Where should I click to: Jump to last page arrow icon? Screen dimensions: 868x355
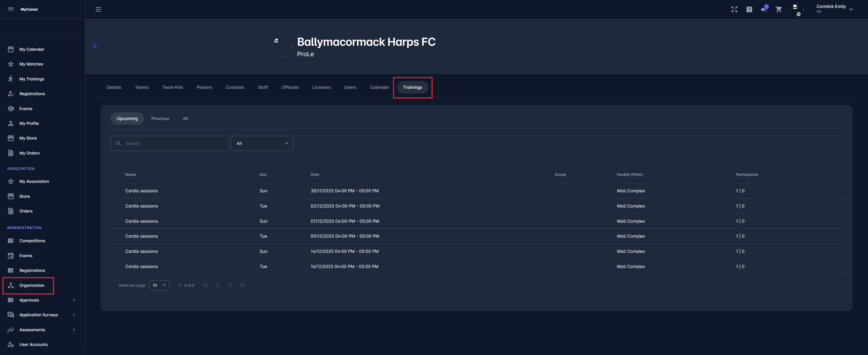[x=242, y=285]
